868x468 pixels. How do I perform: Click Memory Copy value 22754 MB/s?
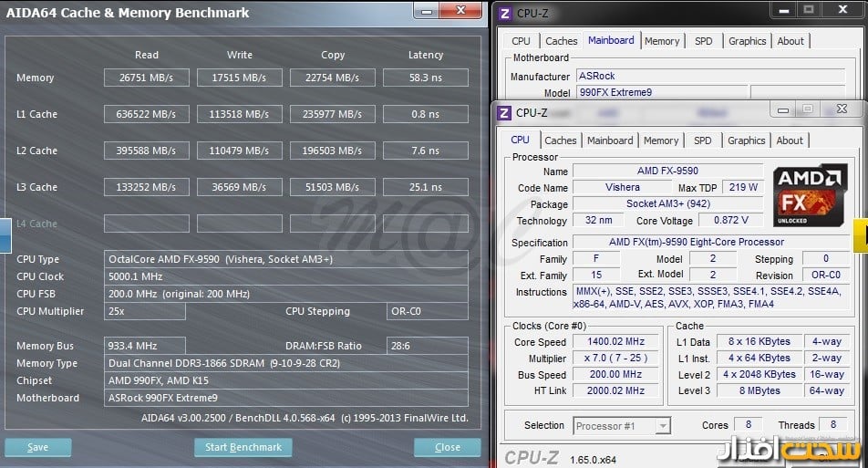[x=333, y=78]
